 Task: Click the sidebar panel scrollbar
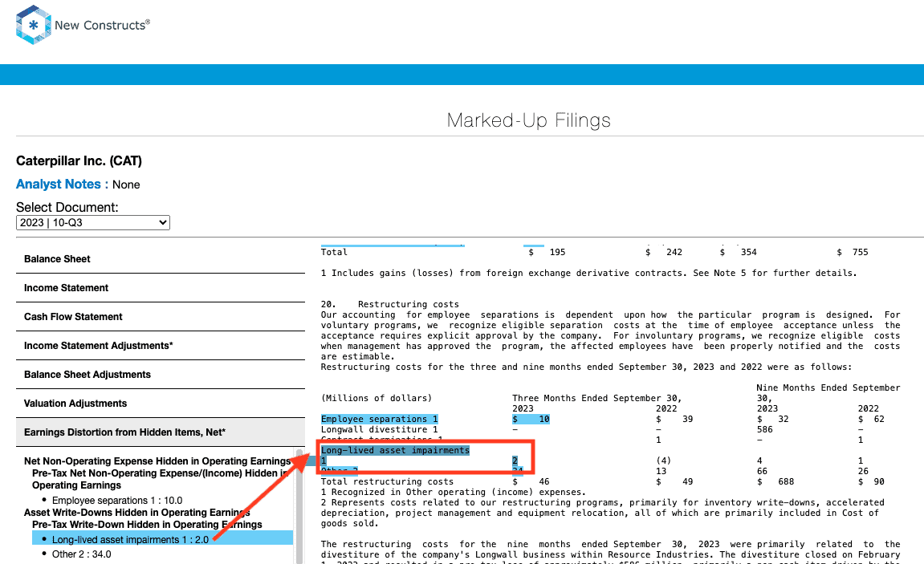point(299,506)
